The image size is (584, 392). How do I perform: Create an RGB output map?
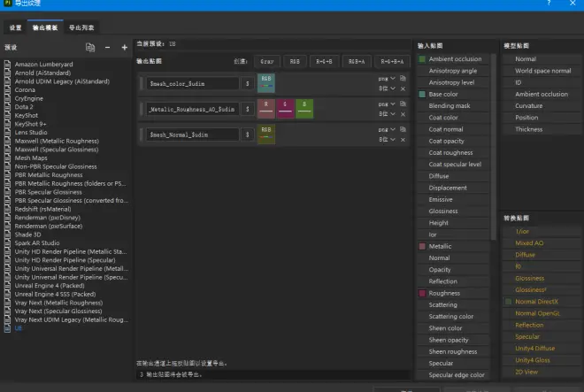[295, 61]
